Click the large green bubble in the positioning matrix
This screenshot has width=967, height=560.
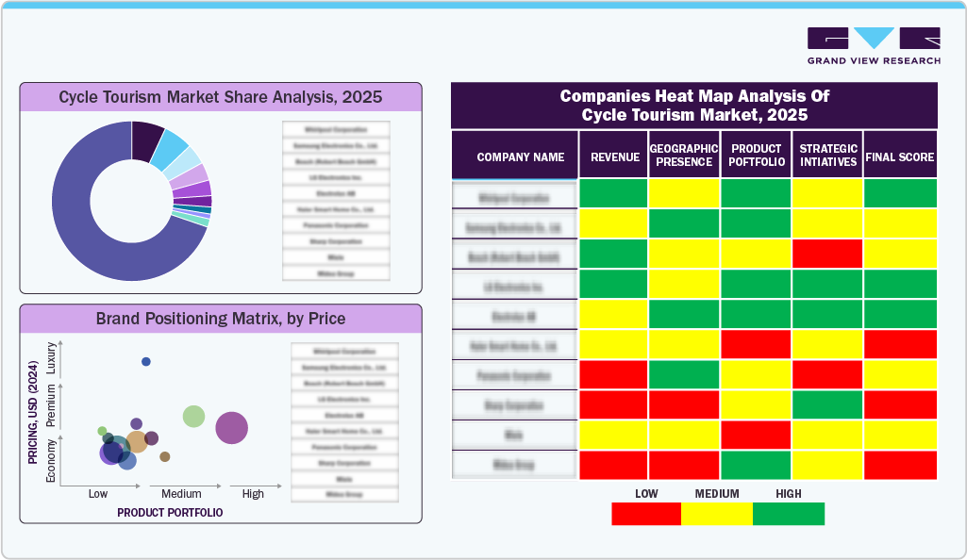(x=193, y=416)
